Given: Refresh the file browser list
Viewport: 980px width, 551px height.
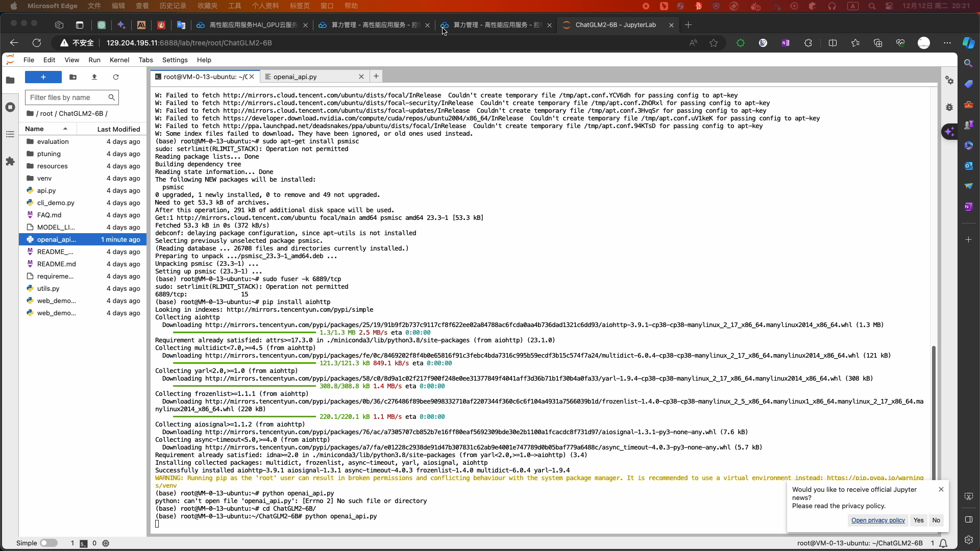Looking at the screenshot, I should tap(116, 77).
